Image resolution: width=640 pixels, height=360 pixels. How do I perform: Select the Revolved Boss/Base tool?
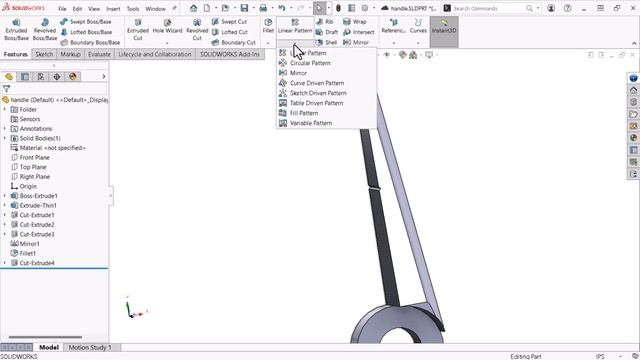[44, 30]
